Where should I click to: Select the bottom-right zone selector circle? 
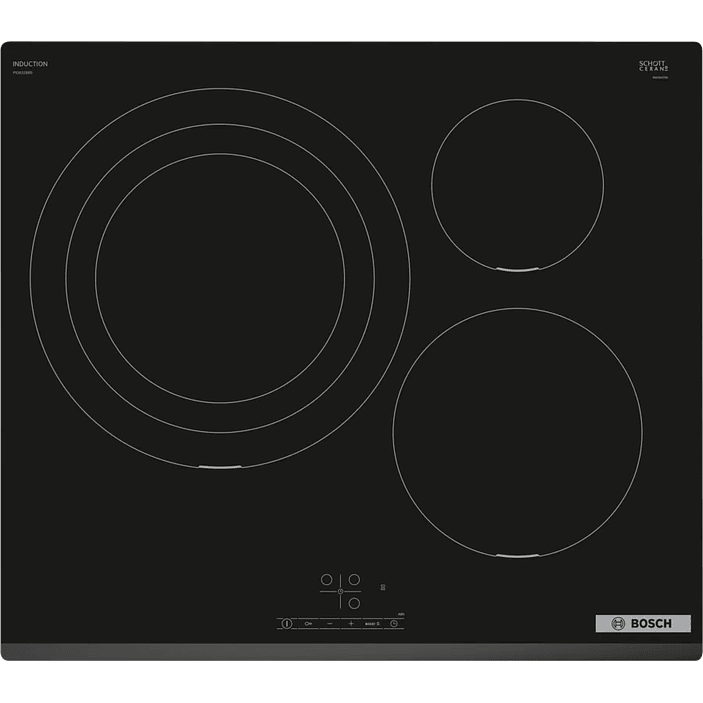point(354,602)
